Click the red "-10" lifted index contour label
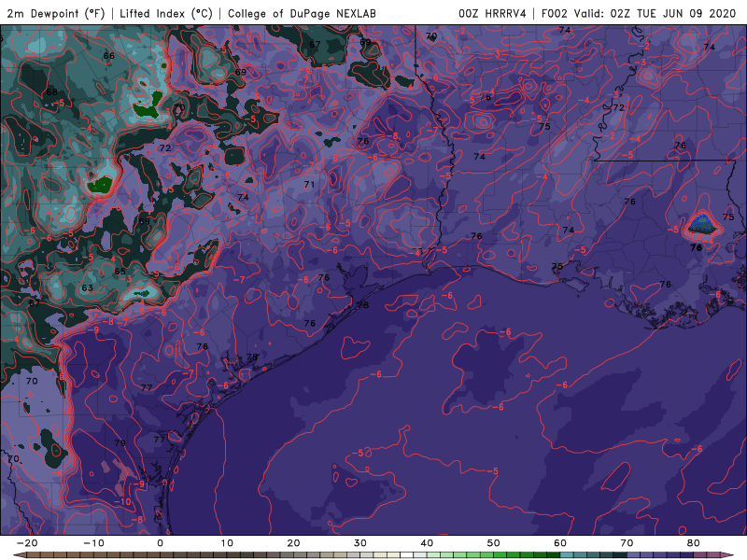Viewport: 747px width, 560px height. tap(122, 501)
